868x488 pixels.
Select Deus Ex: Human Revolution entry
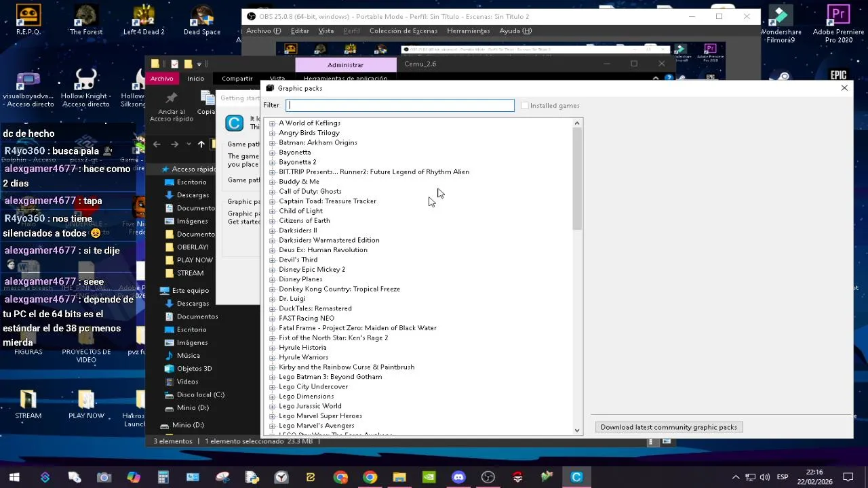point(323,250)
